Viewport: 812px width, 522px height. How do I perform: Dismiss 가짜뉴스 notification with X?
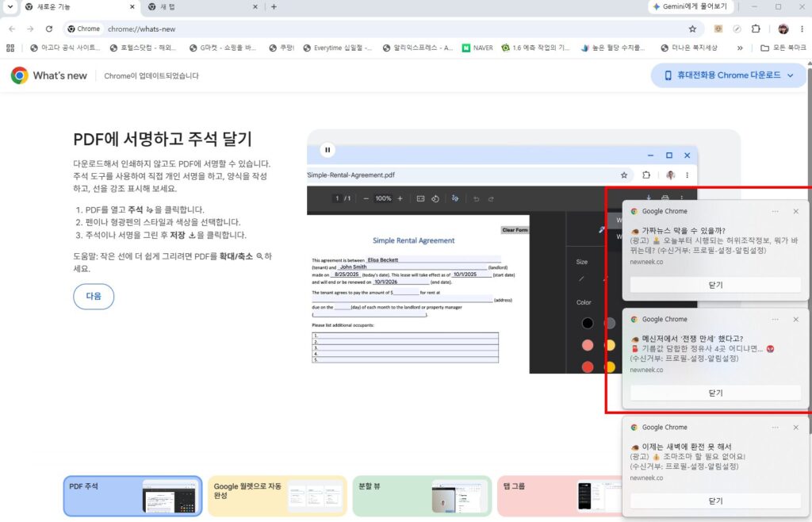pos(796,211)
